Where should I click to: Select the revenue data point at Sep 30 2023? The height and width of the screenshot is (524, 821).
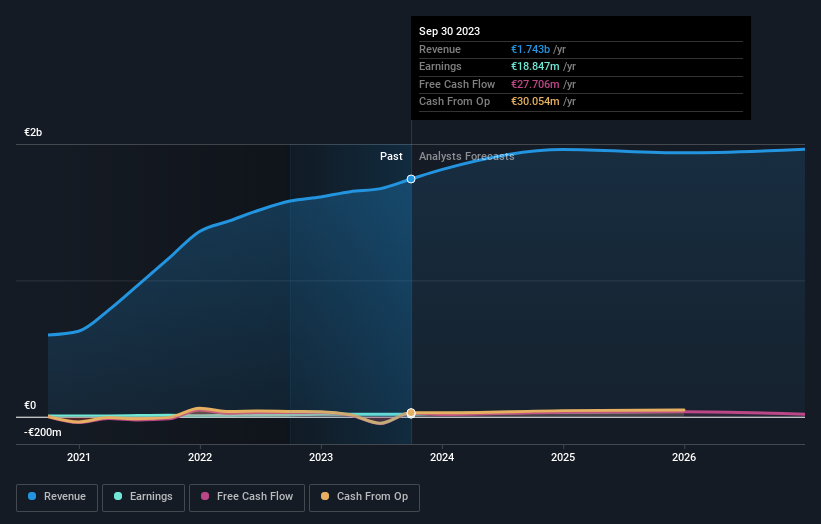[x=411, y=179]
